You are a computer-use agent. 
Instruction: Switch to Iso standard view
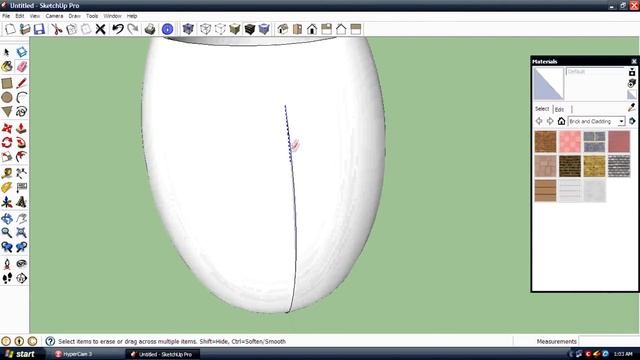point(282,29)
